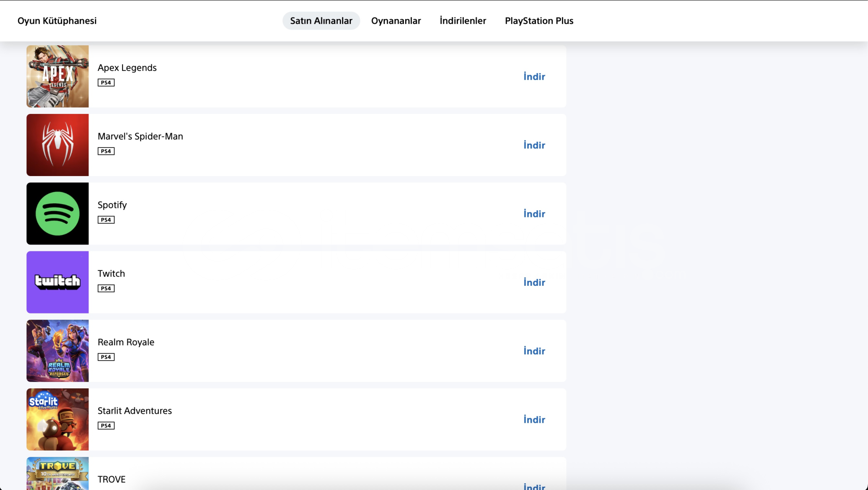Click the PS4 badge under Realm Royale
This screenshot has width=868, height=490.
[106, 357]
